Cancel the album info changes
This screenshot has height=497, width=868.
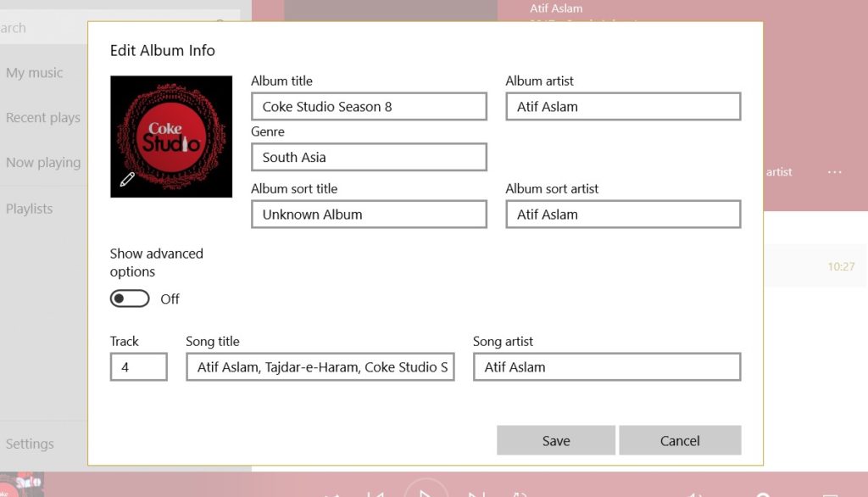680,440
